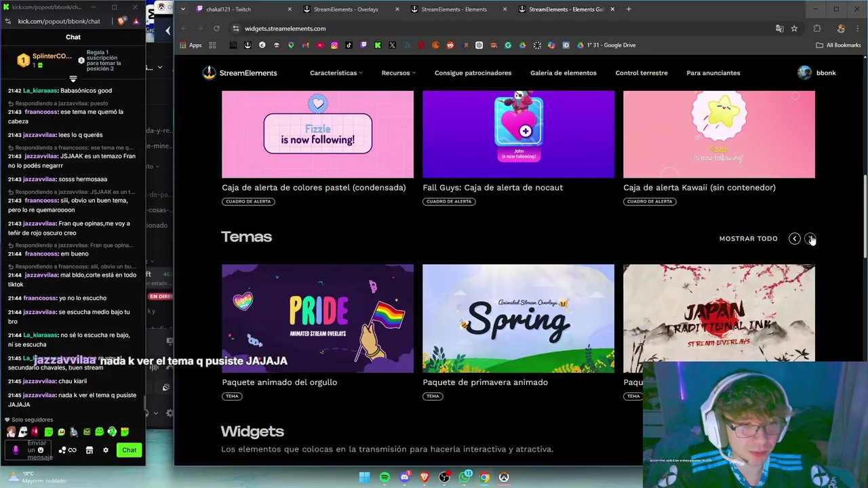868x488 pixels.
Task: Open Brave browser from the taskbar
Action: click(425, 477)
